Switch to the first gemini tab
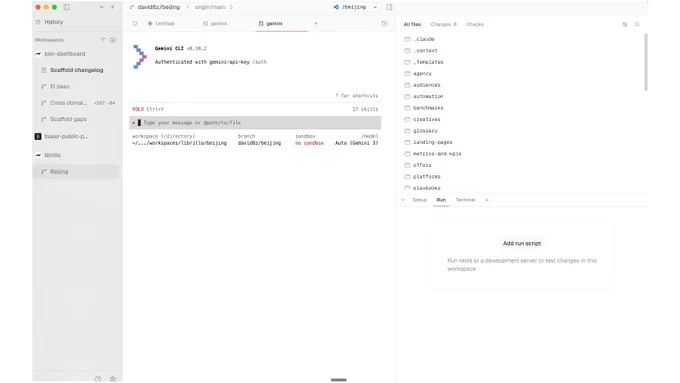 click(x=215, y=23)
